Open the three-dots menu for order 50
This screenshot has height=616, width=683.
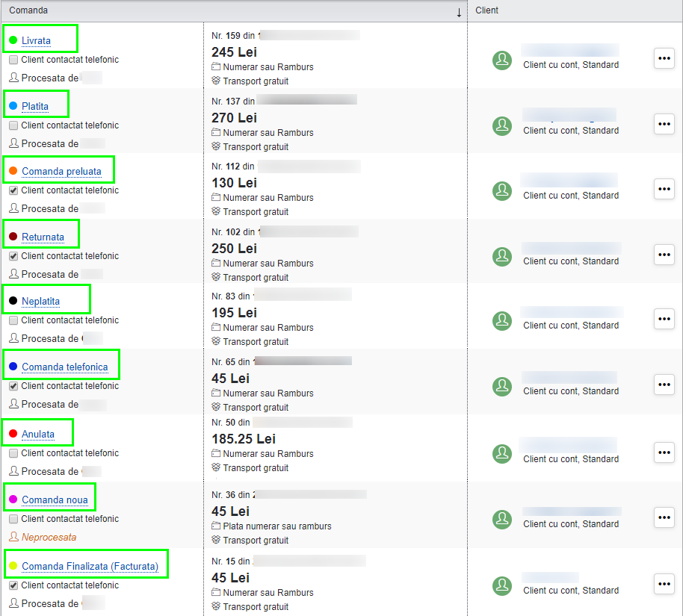point(664,452)
